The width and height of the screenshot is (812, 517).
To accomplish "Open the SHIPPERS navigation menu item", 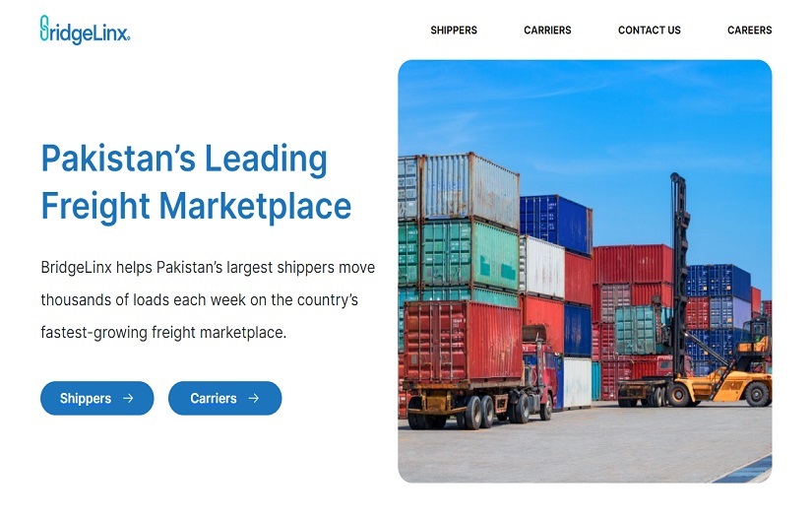I will 454,31.
